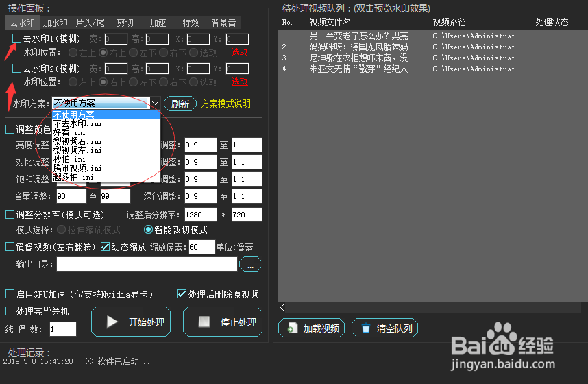Click the stop square icon on 停止处理
The image size is (588, 384).
[204, 322]
